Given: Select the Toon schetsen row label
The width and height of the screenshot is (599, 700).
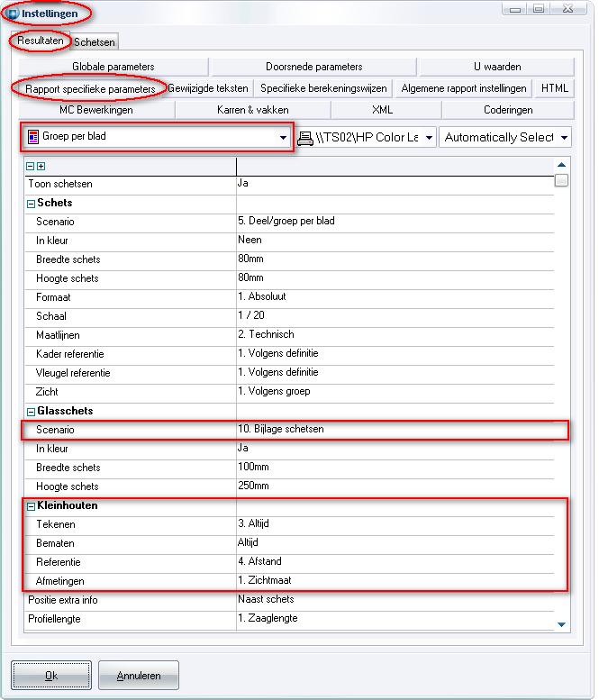Looking at the screenshot, I should (x=60, y=184).
